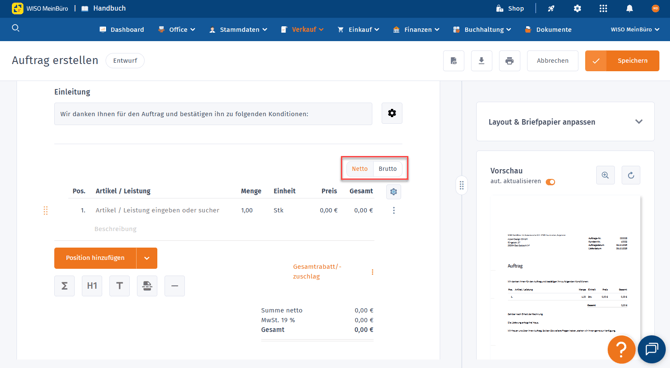Viewport: 670px width, 368px height.
Task: Expand Layout & Briefpapier anpassen
Action: click(x=565, y=122)
